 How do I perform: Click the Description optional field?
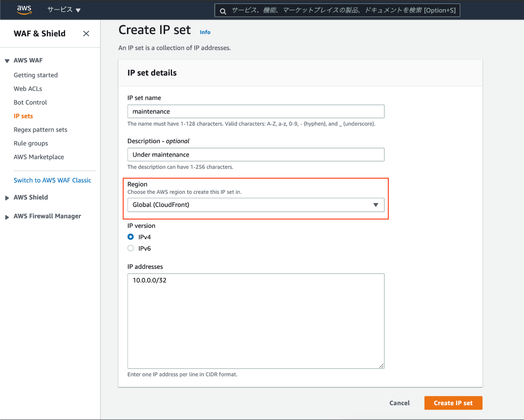256,155
